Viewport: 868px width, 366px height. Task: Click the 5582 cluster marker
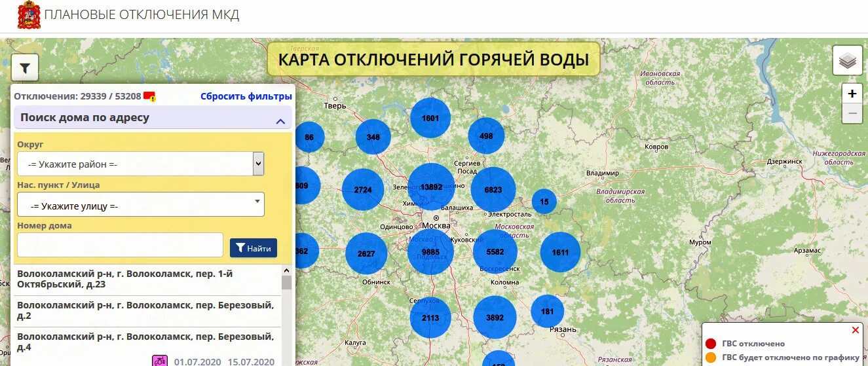point(495,251)
